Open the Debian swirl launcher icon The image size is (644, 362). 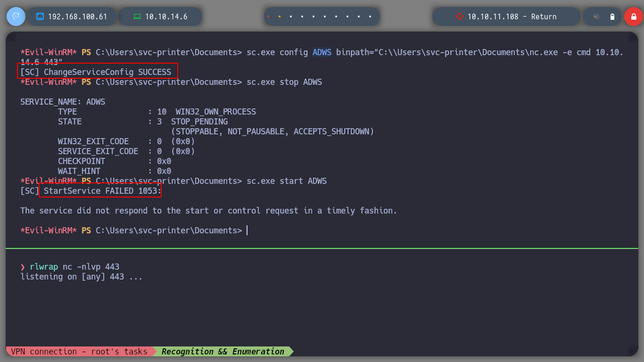(x=16, y=16)
